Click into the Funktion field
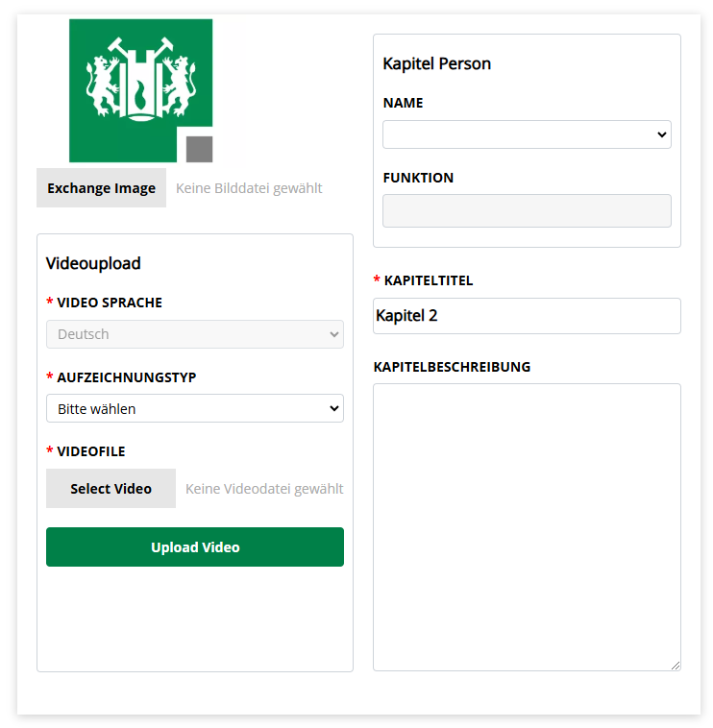This screenshot has width=713, height=728. pos(527,211)
